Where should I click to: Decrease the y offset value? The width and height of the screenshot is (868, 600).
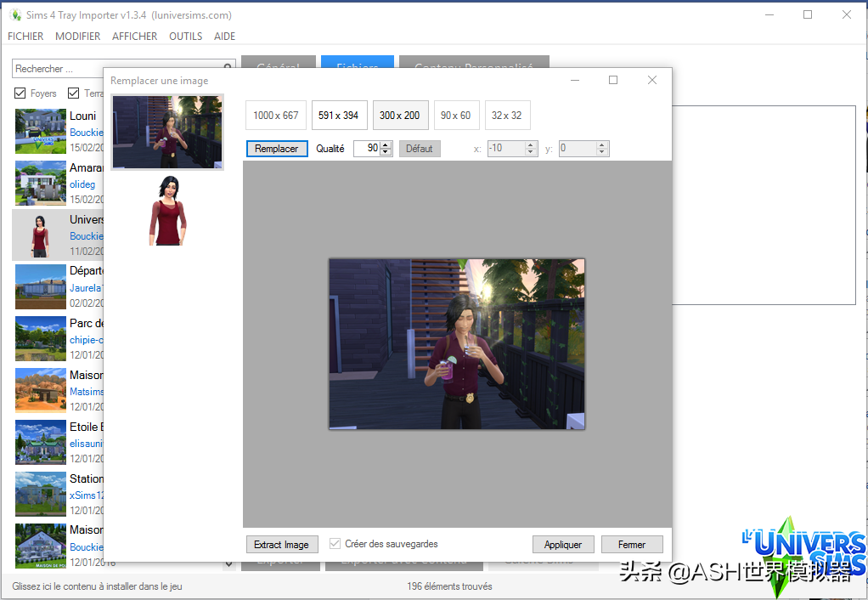[602, 152]
